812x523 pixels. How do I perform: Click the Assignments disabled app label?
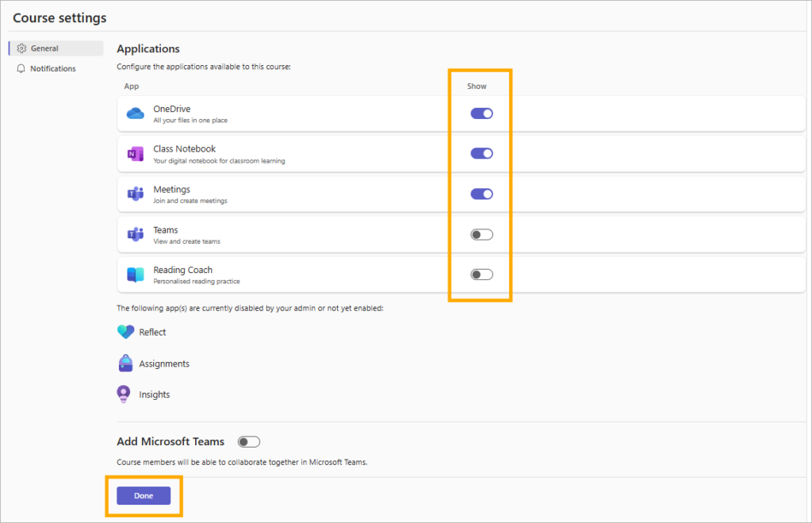164,363
